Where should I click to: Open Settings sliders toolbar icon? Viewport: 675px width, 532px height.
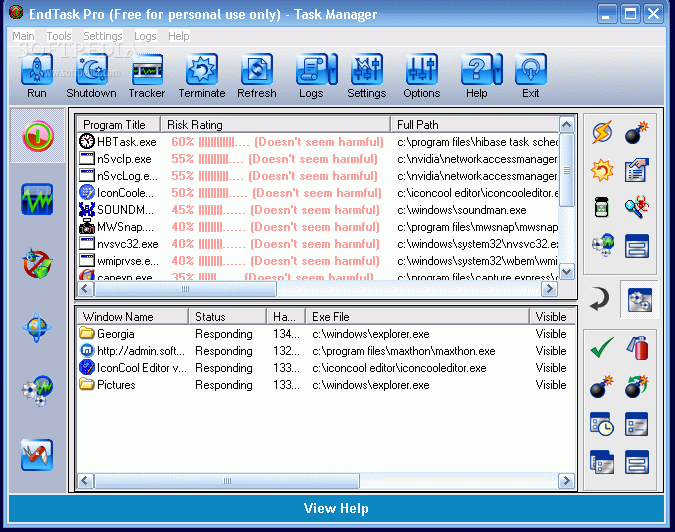(367, 69)
